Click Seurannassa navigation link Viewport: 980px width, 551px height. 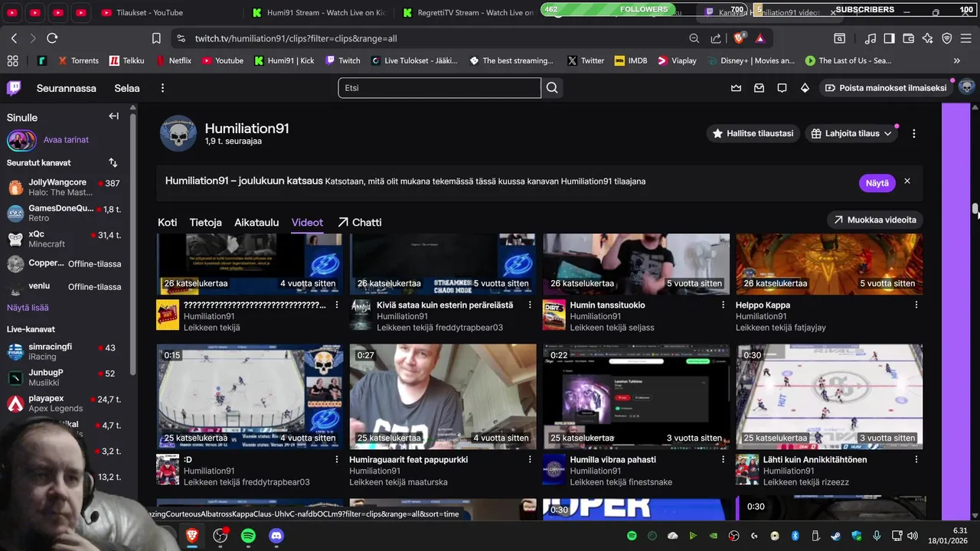tap(67, 88)
